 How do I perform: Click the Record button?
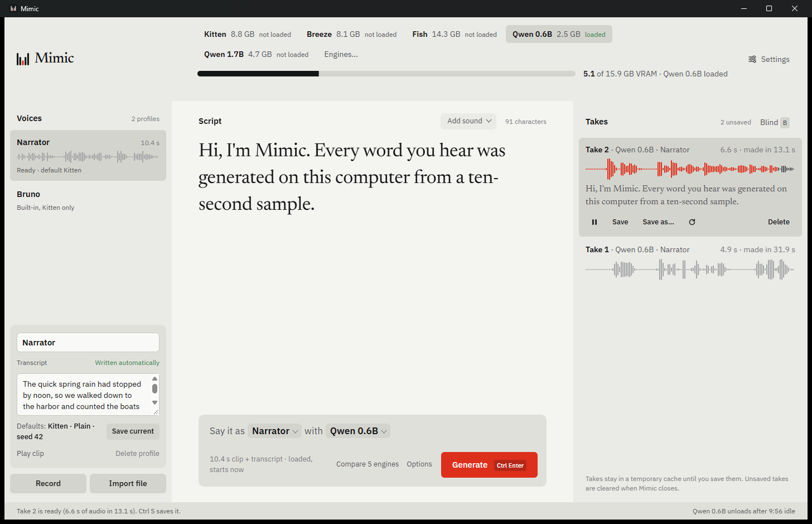click(x=48, y=483)
